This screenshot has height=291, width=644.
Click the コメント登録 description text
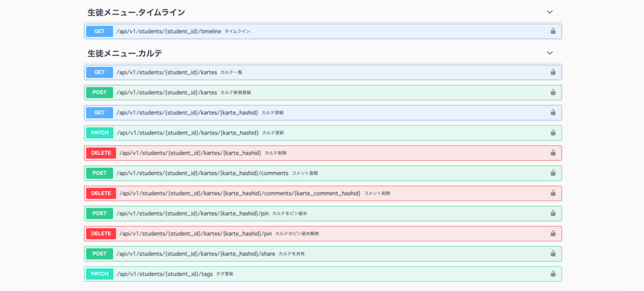(x=305, y=173)
